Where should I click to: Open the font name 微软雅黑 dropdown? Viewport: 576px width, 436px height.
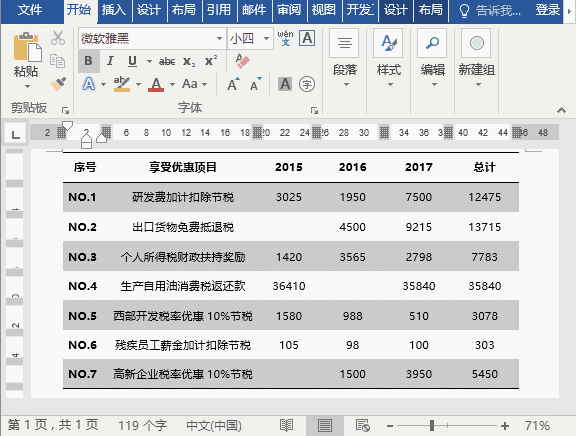(x=219, y=38)
